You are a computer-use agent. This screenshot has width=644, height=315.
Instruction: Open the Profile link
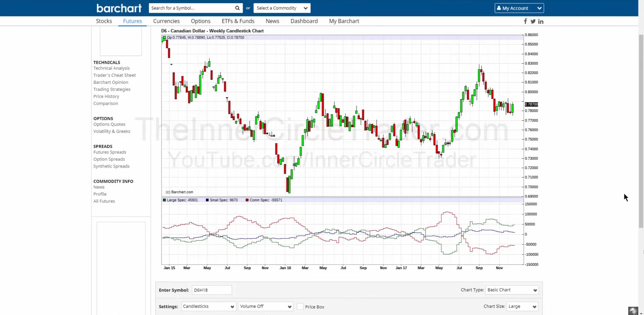[100, 194]
